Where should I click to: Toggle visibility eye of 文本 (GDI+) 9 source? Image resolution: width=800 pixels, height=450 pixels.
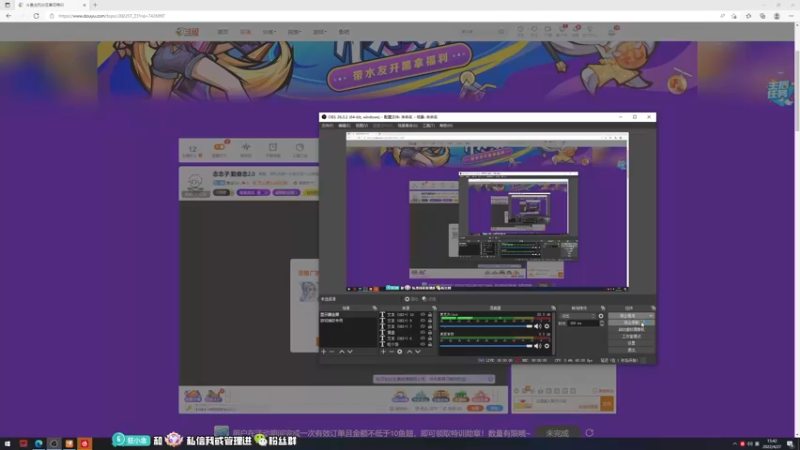(x=422, y=320)
